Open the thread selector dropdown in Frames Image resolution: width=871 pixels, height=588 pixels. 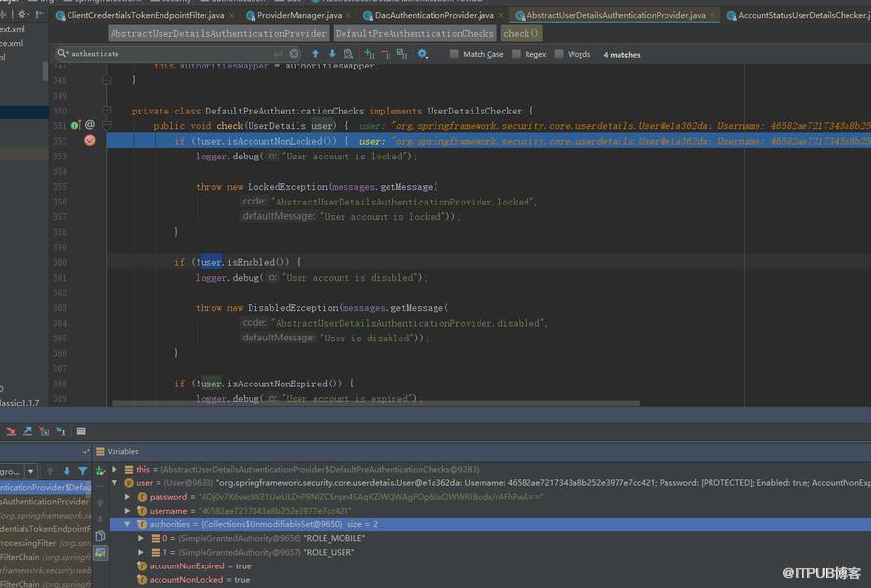pos(31,472)
